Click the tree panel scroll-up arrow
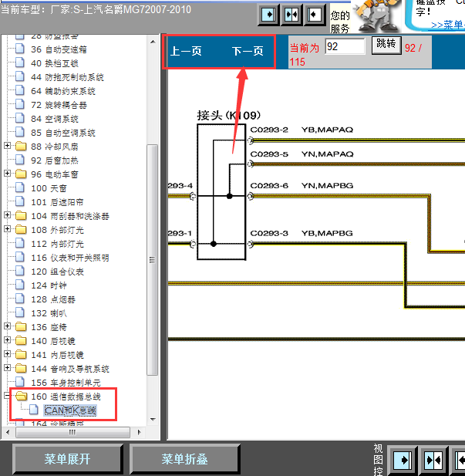The image size is (465, 476). point(153,42)
